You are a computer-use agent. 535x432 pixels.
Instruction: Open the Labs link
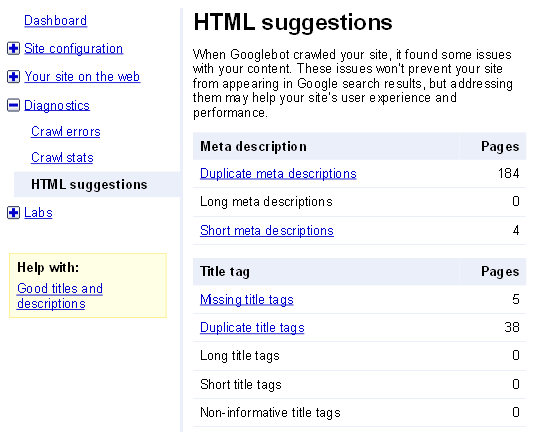[x=38, y=213]
